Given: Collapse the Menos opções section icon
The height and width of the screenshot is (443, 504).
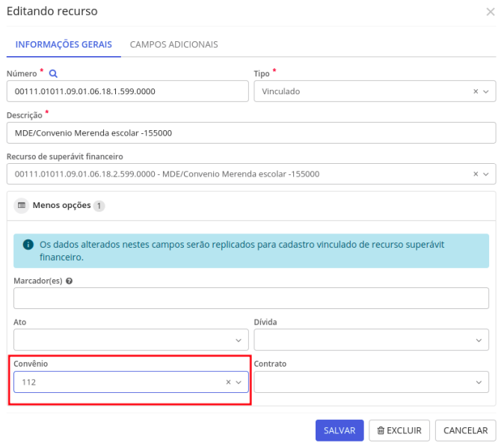Looking at the screenshot, I should click(x=22, y=205).
